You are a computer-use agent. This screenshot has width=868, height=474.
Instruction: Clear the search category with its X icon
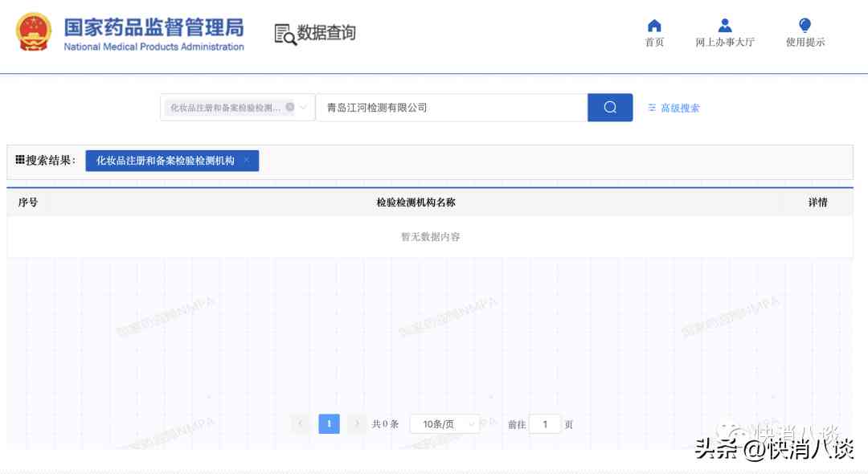tap(290, 107)
